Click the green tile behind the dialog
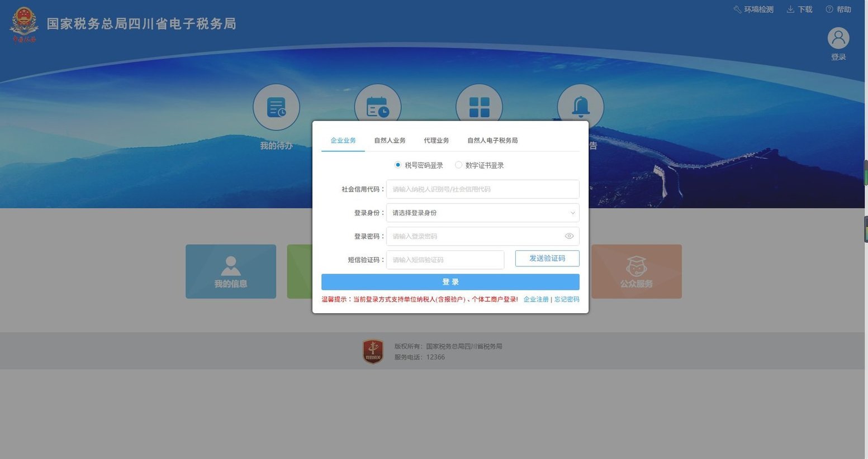Viewport: 868px width, 459px height. pos(300,271)
